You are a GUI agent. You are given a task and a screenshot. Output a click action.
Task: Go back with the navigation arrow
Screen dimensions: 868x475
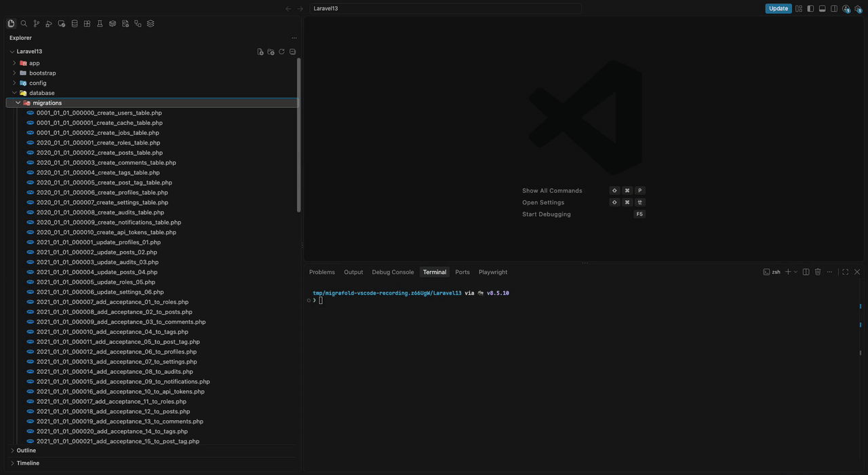288,9
